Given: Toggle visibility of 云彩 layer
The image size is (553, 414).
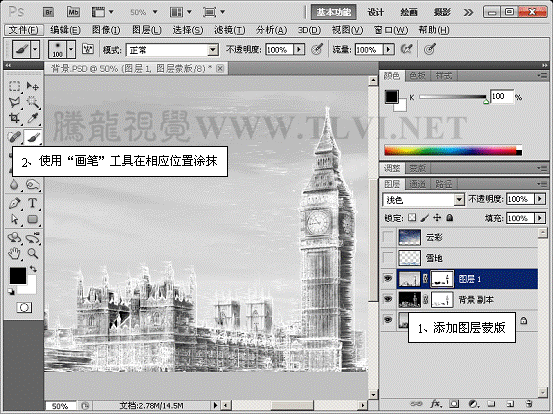Looking at the screenshot, I should click(x=388, y=237).
